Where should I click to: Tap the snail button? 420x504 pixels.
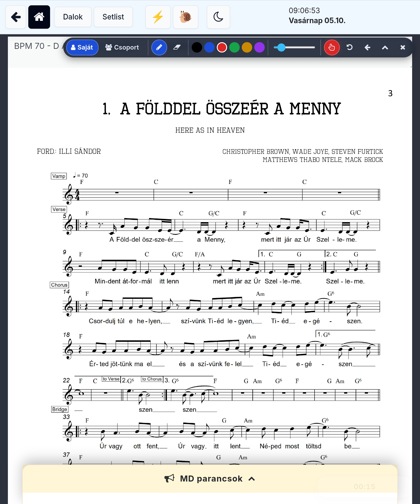pyautogui.click(x=186, y=17)
